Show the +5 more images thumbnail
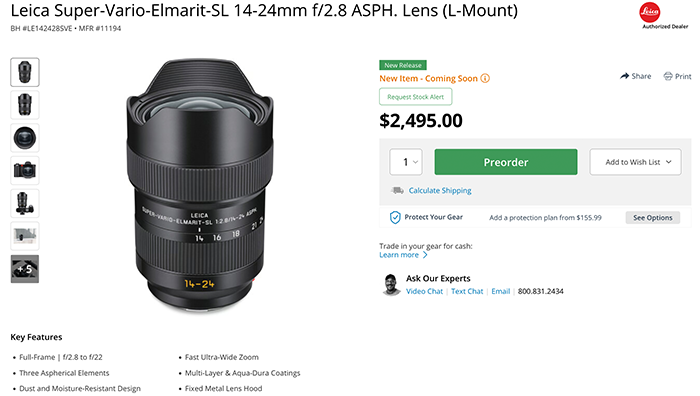Viewport: 700px width, 396px height. [25, 269]
